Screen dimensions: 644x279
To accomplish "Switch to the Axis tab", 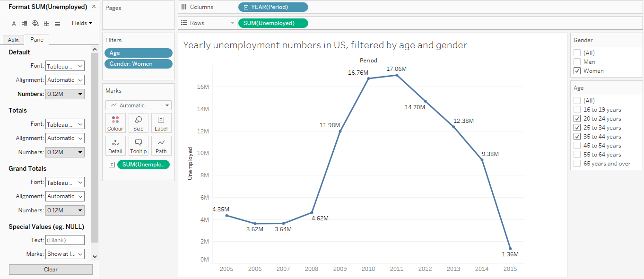I will [x=13, y=40].
